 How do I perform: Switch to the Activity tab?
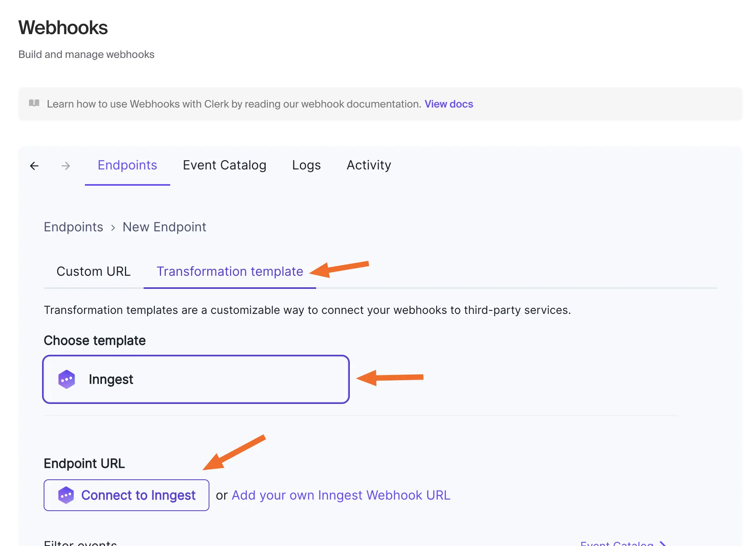coord(368,165)
